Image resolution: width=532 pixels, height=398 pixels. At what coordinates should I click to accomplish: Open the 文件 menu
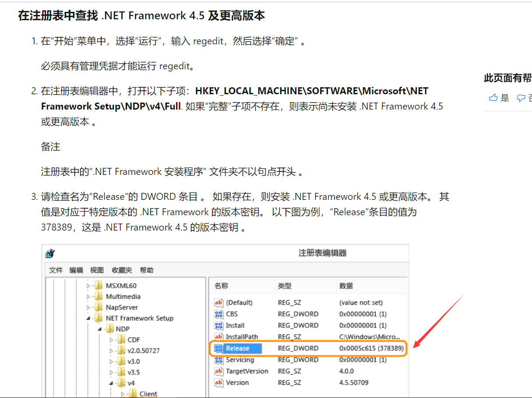(x=56, y=270)
